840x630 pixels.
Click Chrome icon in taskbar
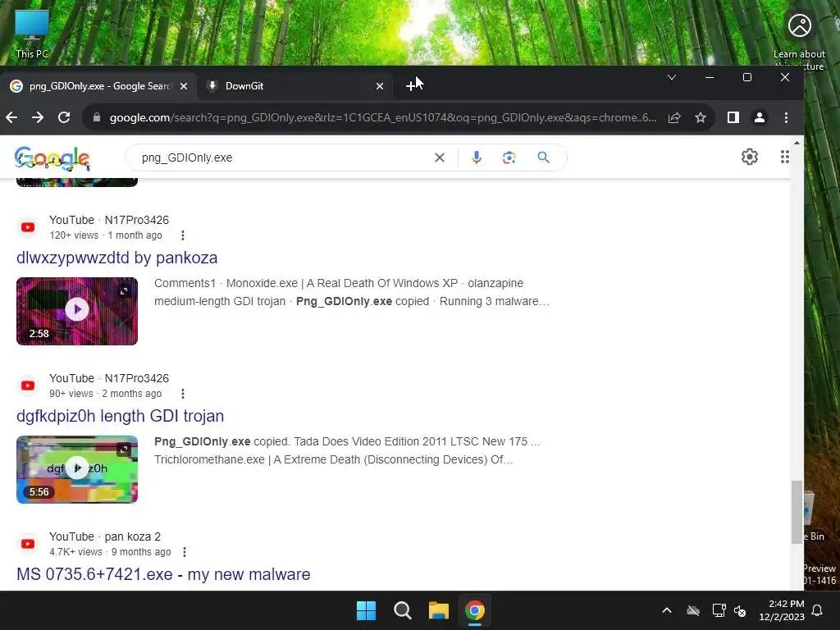(475, 610)
